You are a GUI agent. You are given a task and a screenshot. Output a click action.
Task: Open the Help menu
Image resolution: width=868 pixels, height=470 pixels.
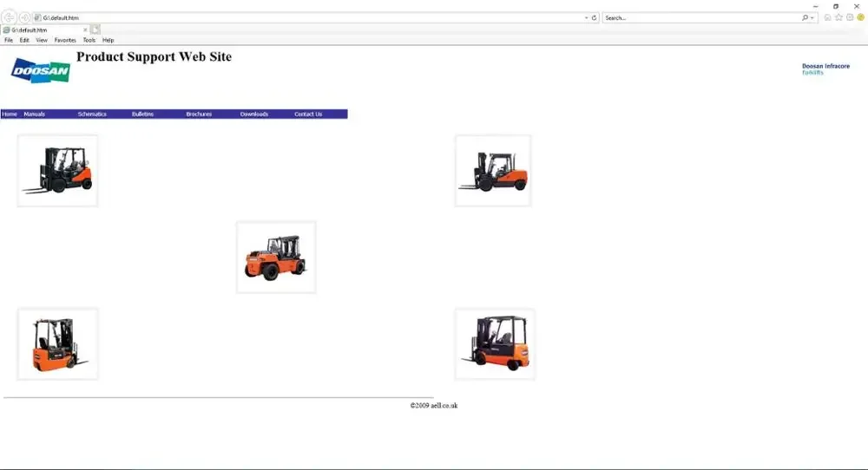108,41
